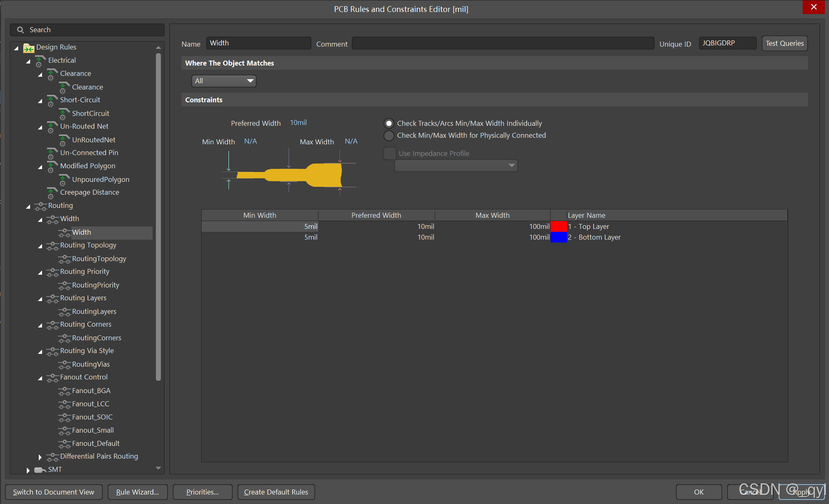Click the Fanout_BGA rule icon
829x504 pixels.
click(x=64, y=391)
